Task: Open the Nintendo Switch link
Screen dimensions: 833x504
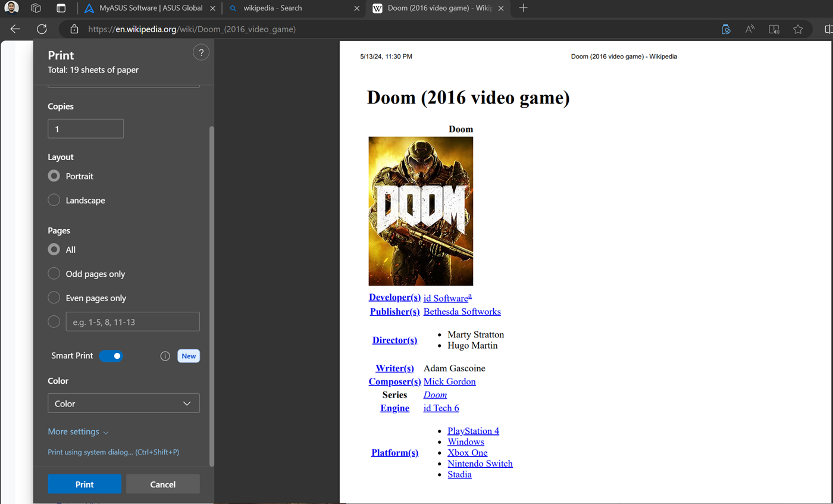Action: click(x=480, y=464)
